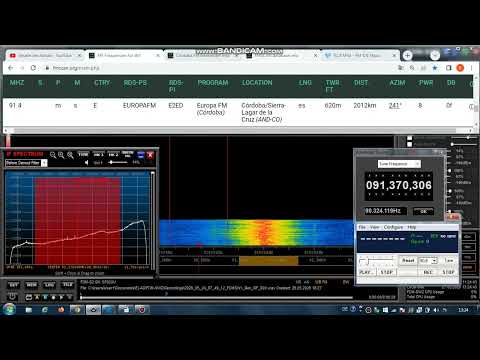480x360 pixels.
Task: Open Chrome from the taskbar
Action: [77, 310]
